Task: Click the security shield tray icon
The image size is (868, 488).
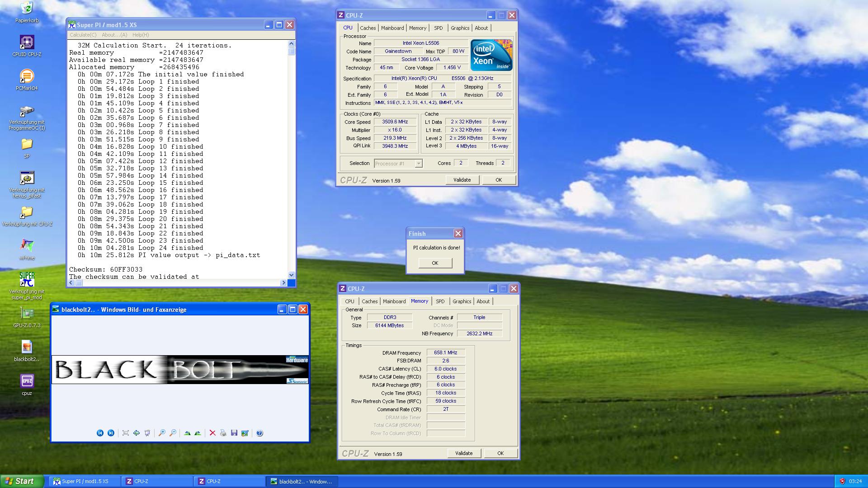Action: point(842,482)
